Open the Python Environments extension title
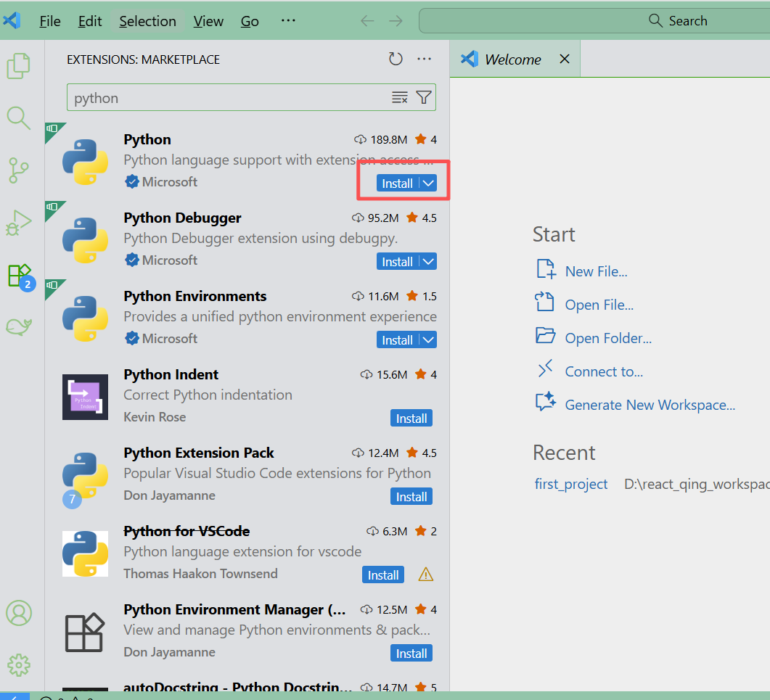This screenshot has height=700, width=770. click(195, 296)
